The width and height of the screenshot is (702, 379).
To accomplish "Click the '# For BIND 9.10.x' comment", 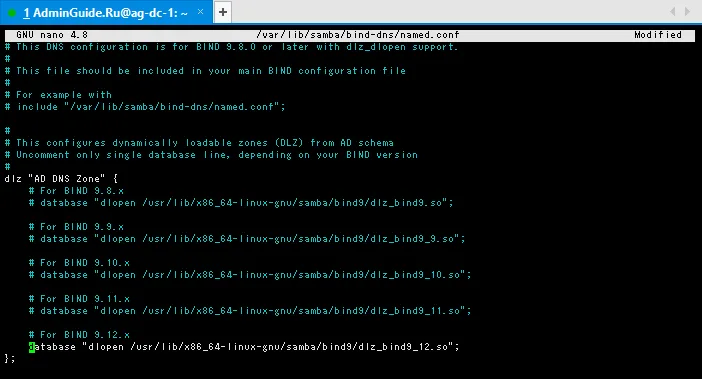I will 79,263.
